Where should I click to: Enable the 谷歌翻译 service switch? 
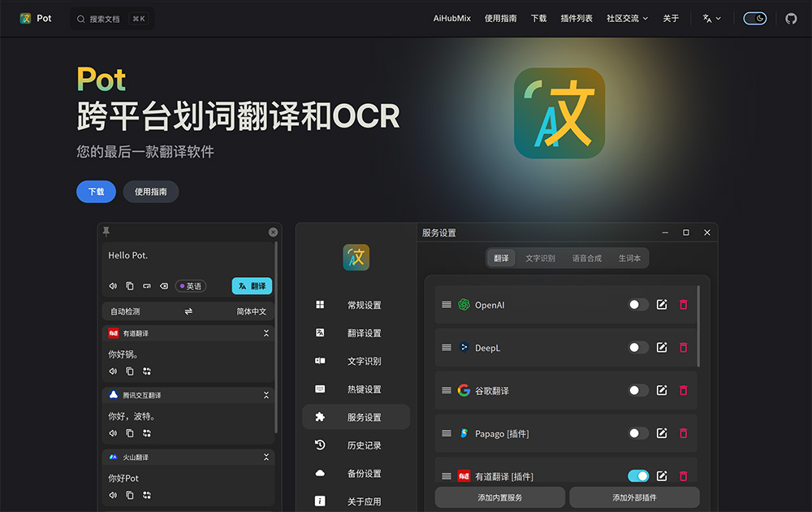pos(638,391)
